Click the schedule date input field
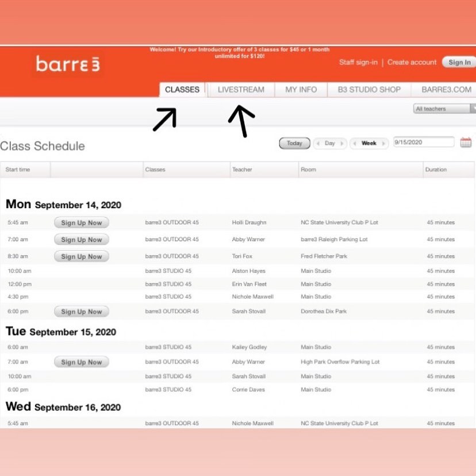The width and height of the screenshot is (476, 476). point(423,143)
